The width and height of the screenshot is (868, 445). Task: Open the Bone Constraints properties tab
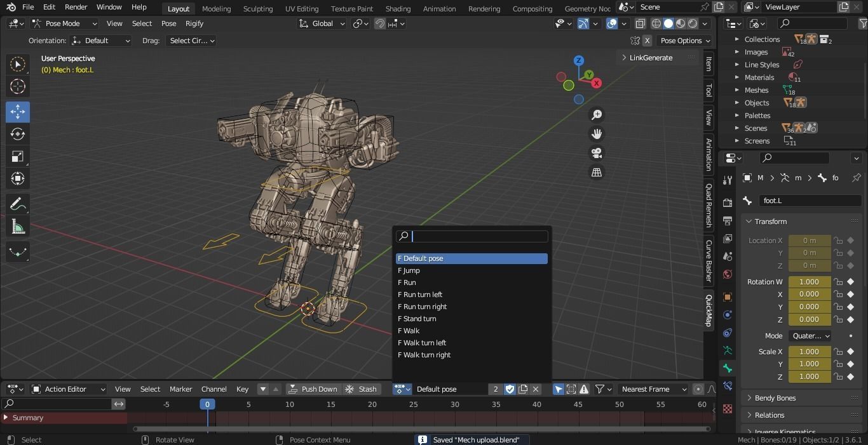(728, 386)
